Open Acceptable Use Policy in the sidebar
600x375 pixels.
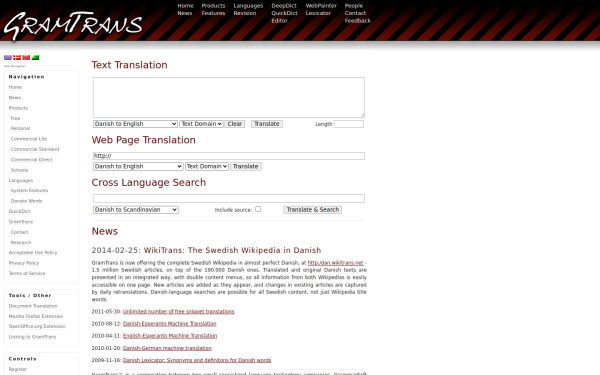[x=33, y=253]
